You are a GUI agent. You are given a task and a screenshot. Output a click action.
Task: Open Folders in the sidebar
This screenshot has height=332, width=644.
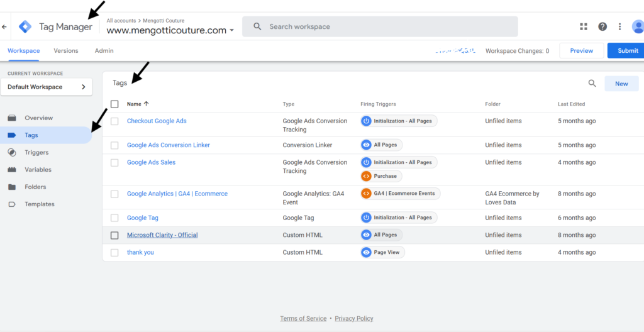pos(35,187)
